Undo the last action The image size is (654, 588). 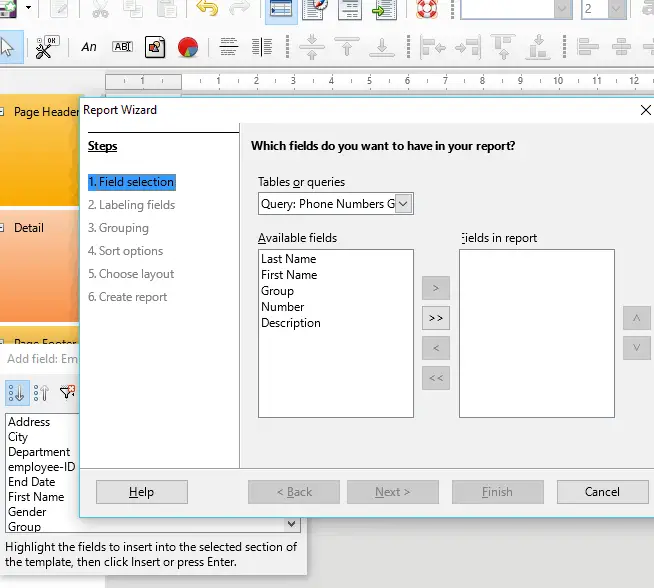coord(207,8)
